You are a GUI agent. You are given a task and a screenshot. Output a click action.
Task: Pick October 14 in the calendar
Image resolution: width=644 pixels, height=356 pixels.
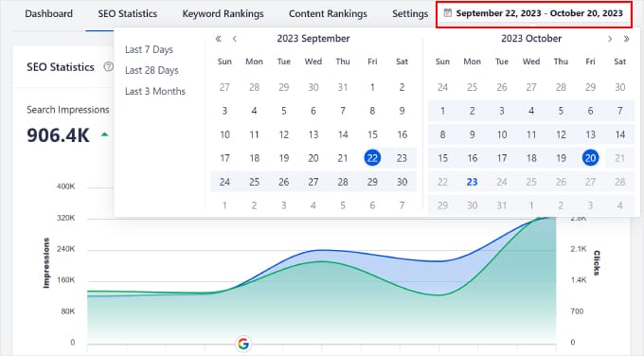(620, 134)
